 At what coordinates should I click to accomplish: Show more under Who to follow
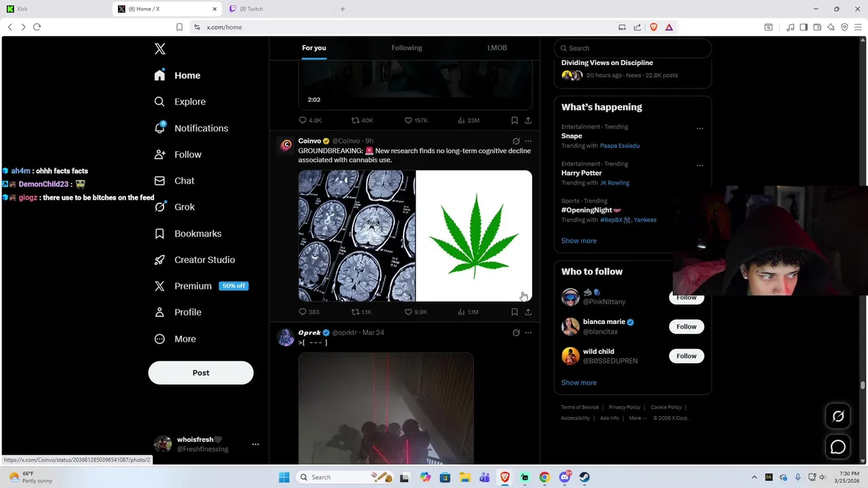coord(579,382)
